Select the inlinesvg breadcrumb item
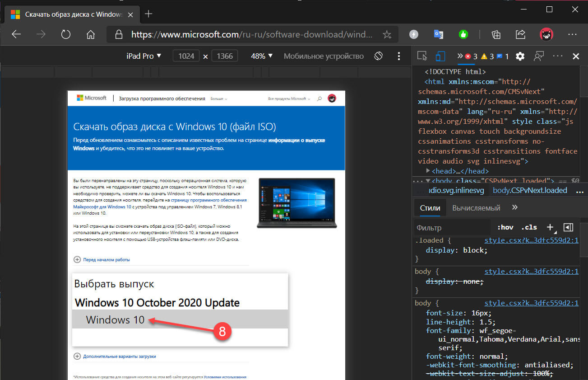This screenshot has height=380, width=588. click(456, 190)
